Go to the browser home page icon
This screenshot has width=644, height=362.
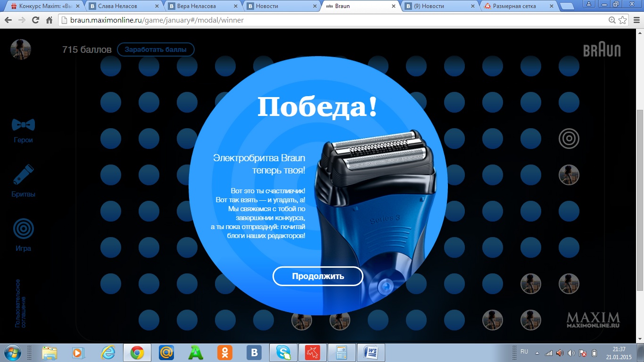click(x=49, y=20)
